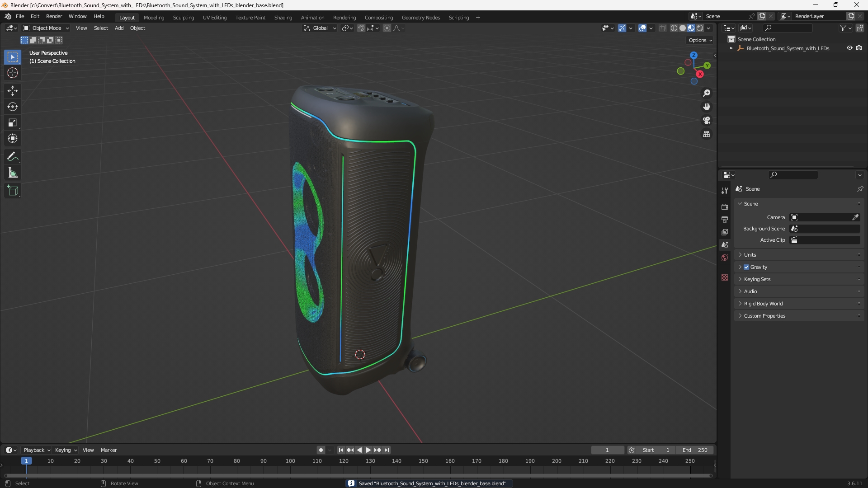Open the File menu

click(x=20, y=16)
